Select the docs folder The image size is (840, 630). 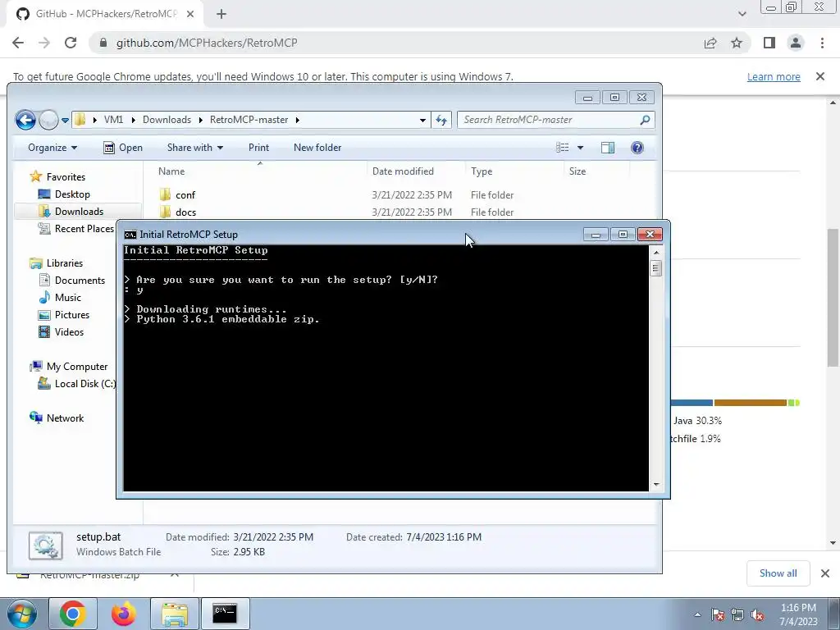click(185, 212)
